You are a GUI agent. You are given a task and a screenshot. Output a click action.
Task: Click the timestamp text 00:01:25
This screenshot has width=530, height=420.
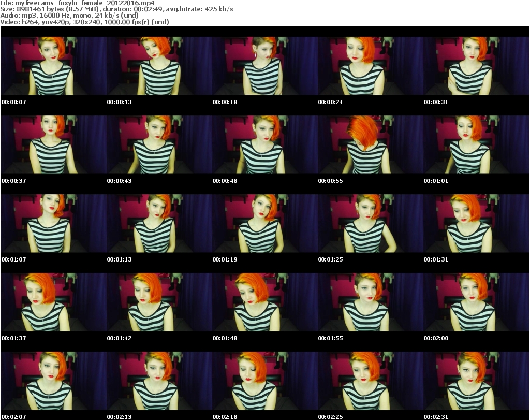(331, 259)
